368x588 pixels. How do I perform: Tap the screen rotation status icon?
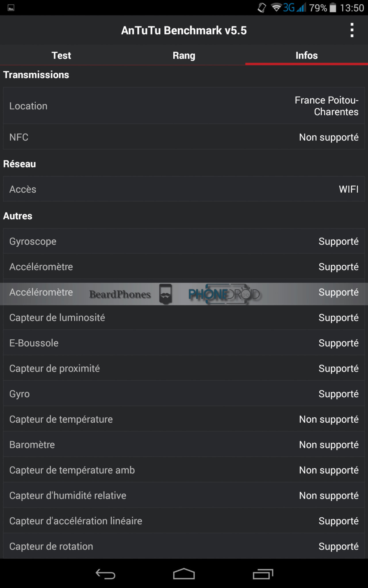262,8
